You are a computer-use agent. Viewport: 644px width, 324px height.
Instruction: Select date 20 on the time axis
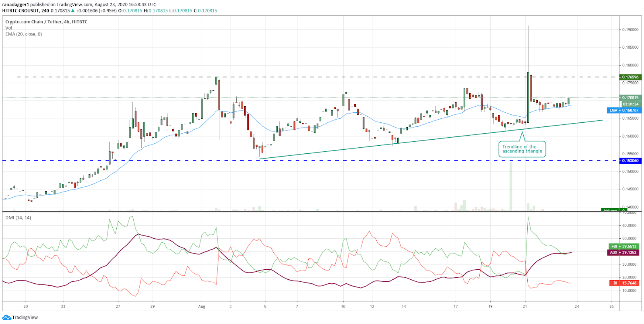(26, 307)
